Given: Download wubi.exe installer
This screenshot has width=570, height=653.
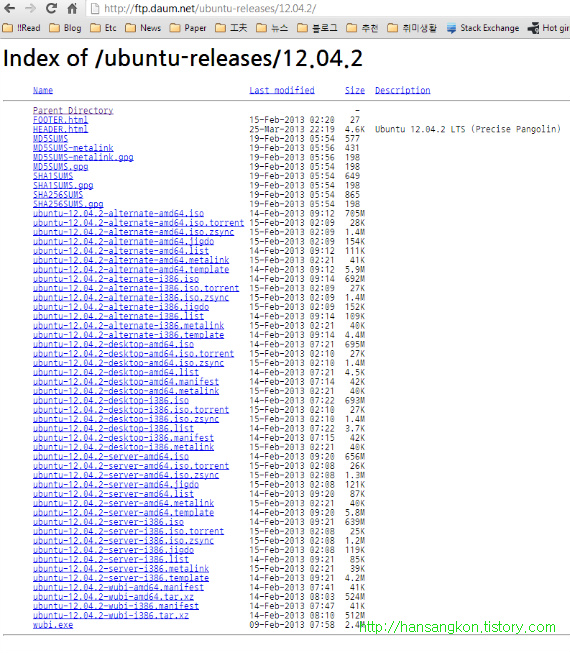Looking at the screenshot, I should [53, 625].
